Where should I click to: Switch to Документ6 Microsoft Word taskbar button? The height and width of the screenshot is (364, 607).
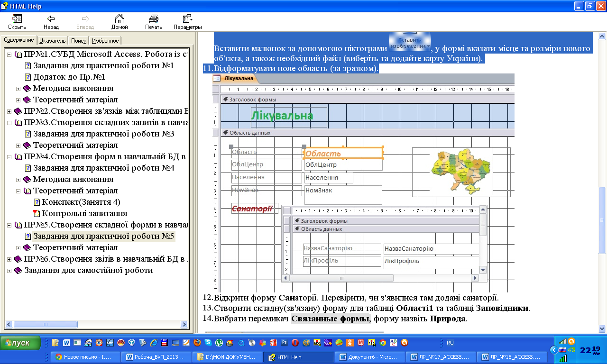[x=370, y=357]
